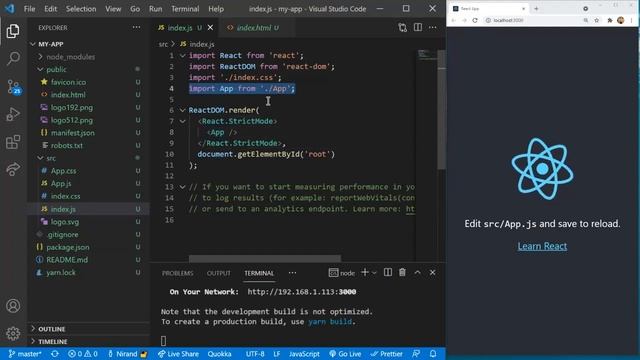
Task: Open Source Control view with 25 badge
Action: coord(13,87)
